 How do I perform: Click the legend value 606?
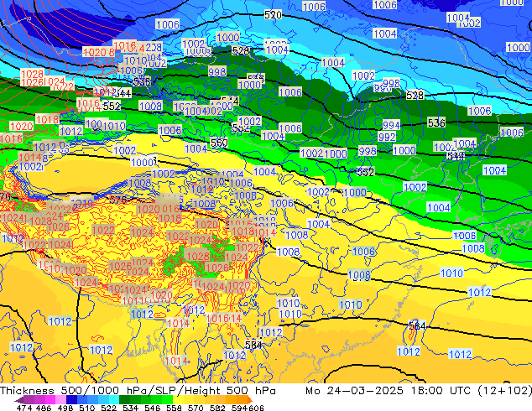click(256, 408)
